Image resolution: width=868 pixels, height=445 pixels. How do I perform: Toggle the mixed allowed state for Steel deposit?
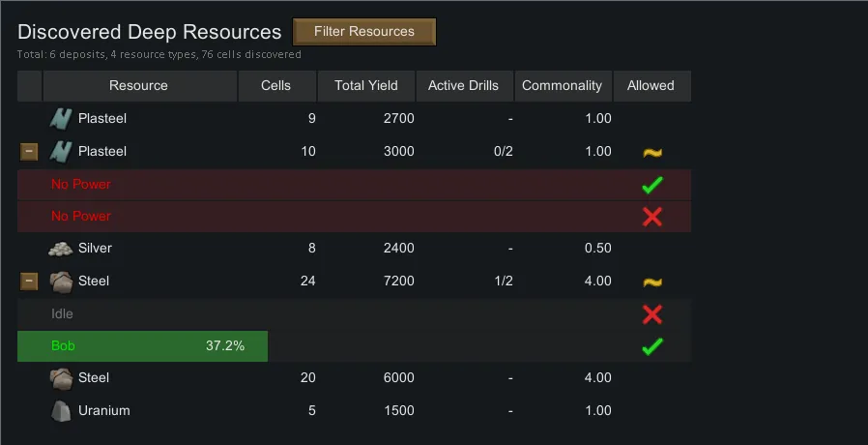click(x=651, y=282)
